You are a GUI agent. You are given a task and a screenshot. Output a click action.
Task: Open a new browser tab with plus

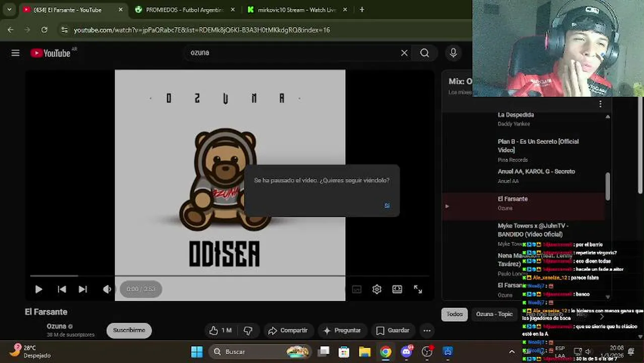pos(362,10)
